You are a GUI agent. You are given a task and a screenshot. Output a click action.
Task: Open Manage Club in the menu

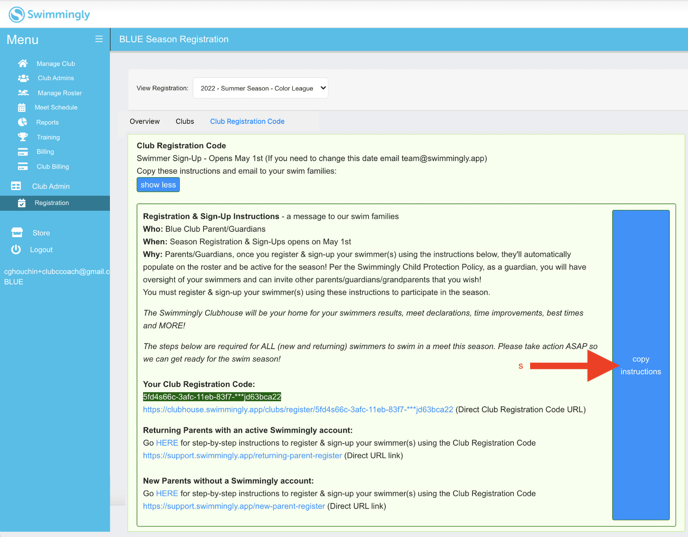click(56, 64)
